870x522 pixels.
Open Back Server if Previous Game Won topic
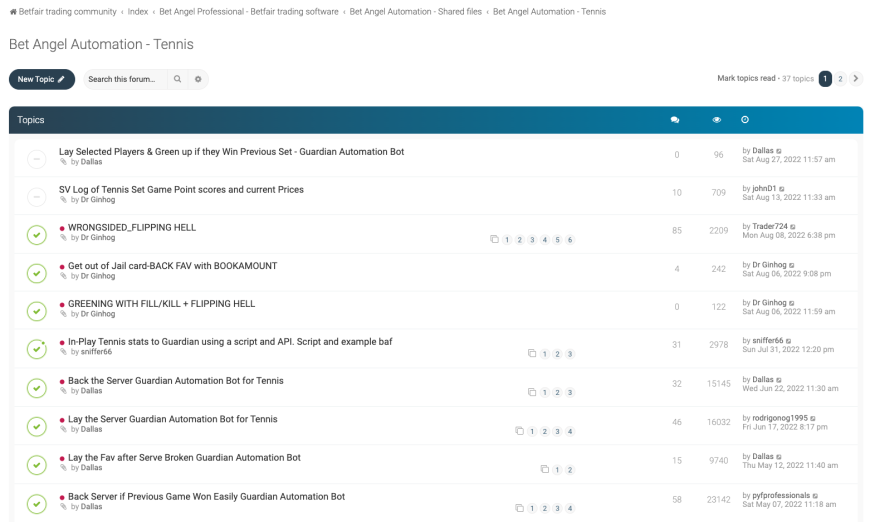pos(206,496)
